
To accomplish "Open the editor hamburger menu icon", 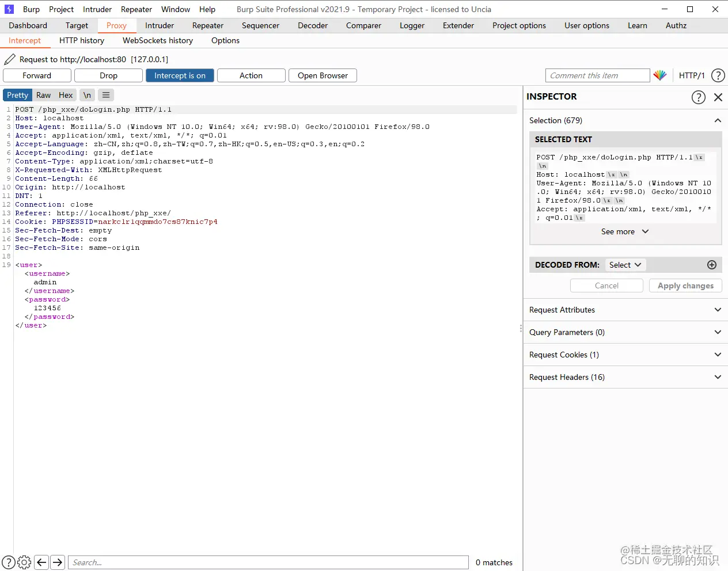I will coord(106,95).
